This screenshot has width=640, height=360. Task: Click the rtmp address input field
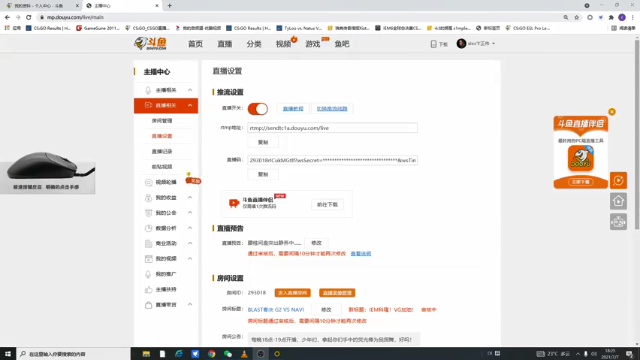coord(332,128)
